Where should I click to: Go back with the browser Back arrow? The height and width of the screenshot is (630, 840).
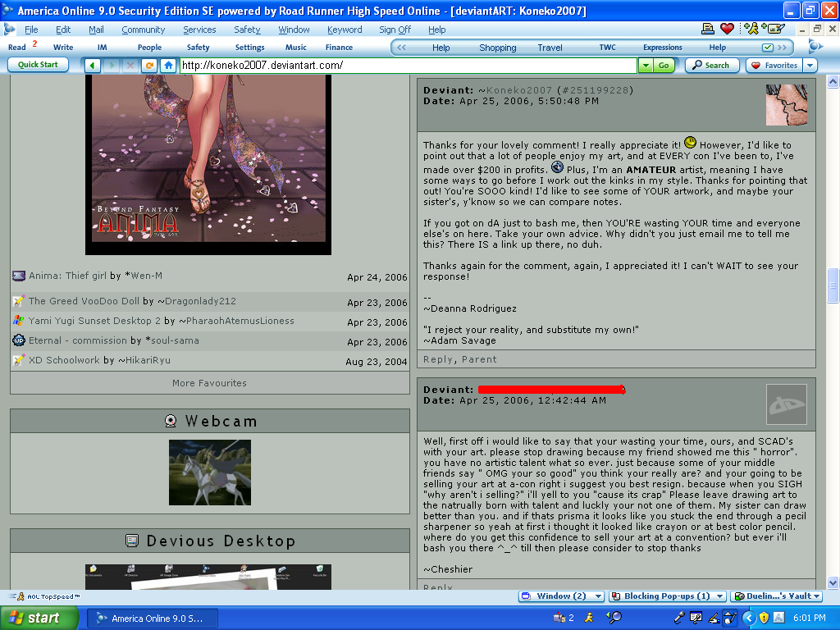click(x=92, y=66)
